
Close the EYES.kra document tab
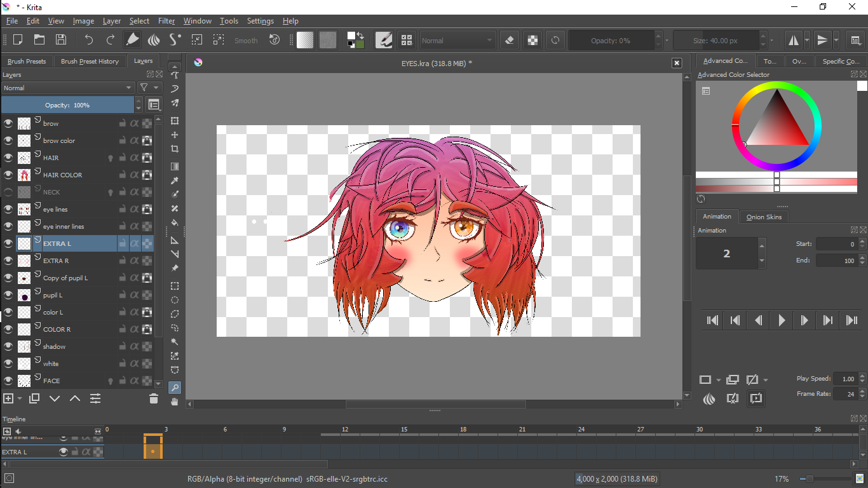coord(677,63)
